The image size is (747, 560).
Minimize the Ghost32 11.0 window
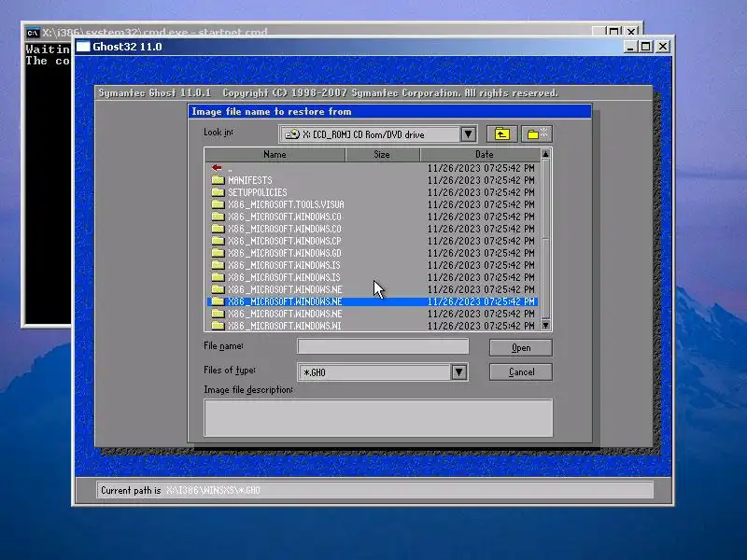(629, 47)
